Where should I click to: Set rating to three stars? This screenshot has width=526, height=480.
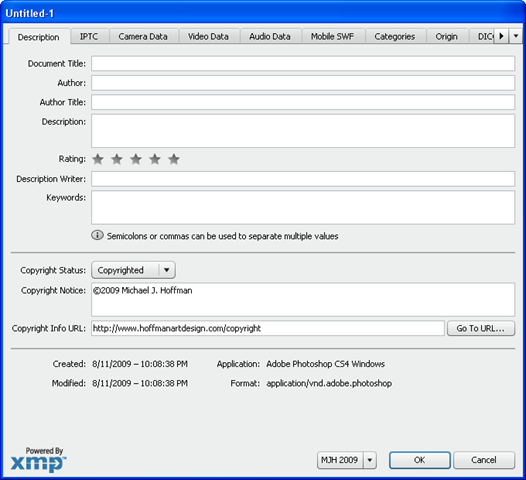click(136, 159)
